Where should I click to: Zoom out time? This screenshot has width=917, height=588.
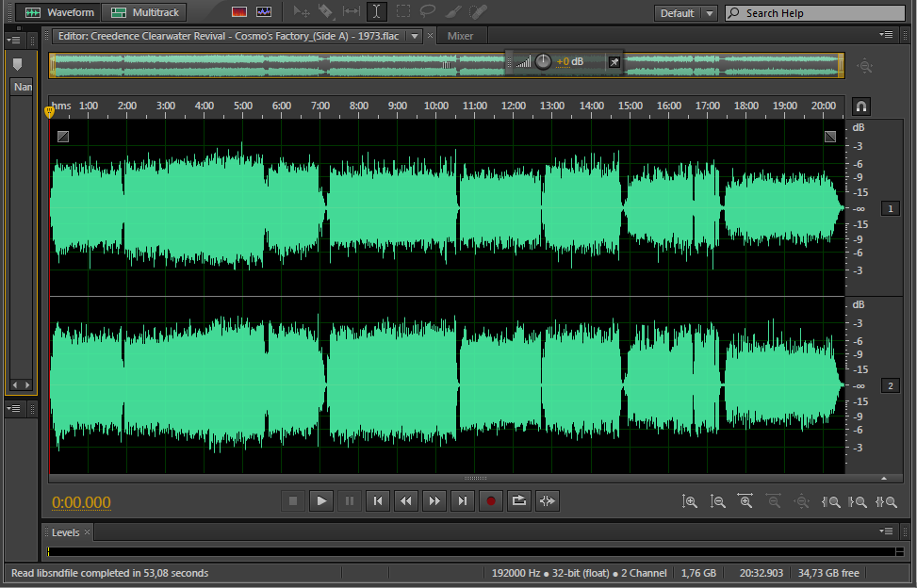774,501
